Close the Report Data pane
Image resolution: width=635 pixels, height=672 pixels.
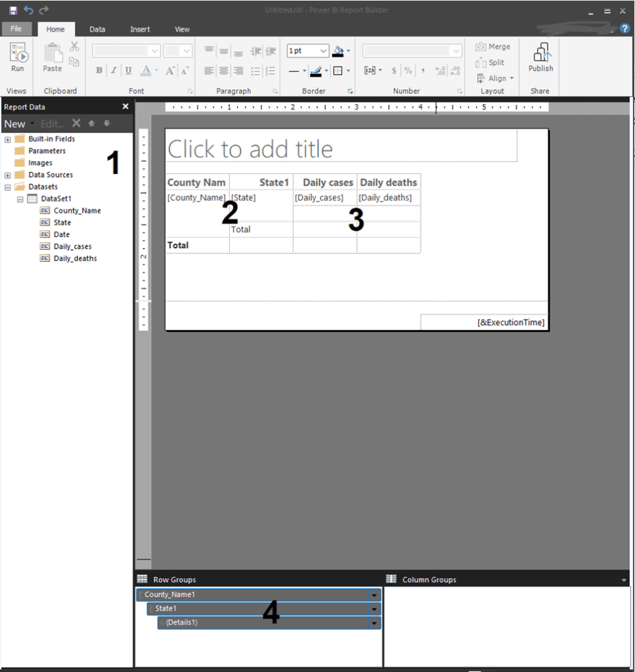click(125, 106)
